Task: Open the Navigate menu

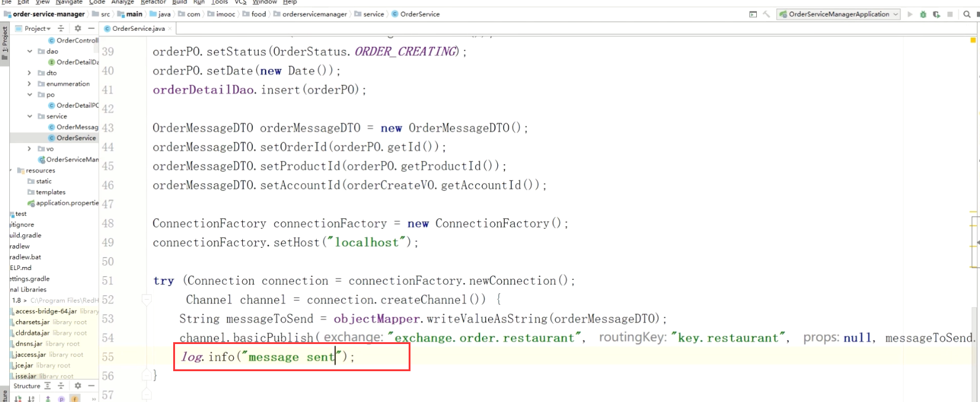Action: [x=69, y=2]
